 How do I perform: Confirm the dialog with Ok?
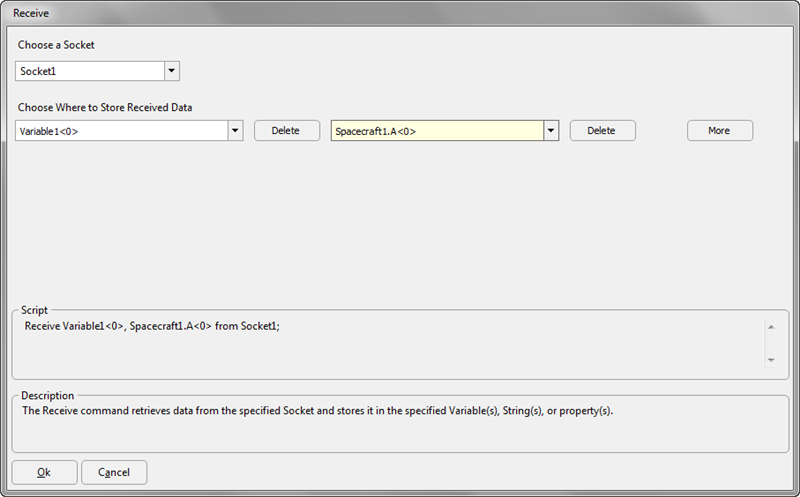44,473
